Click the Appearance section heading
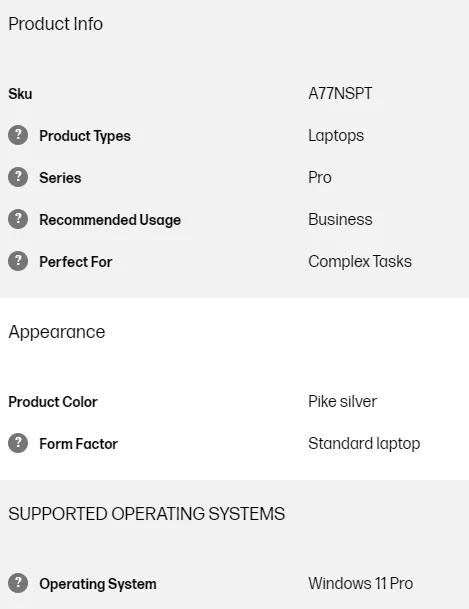 click(57, 332)
